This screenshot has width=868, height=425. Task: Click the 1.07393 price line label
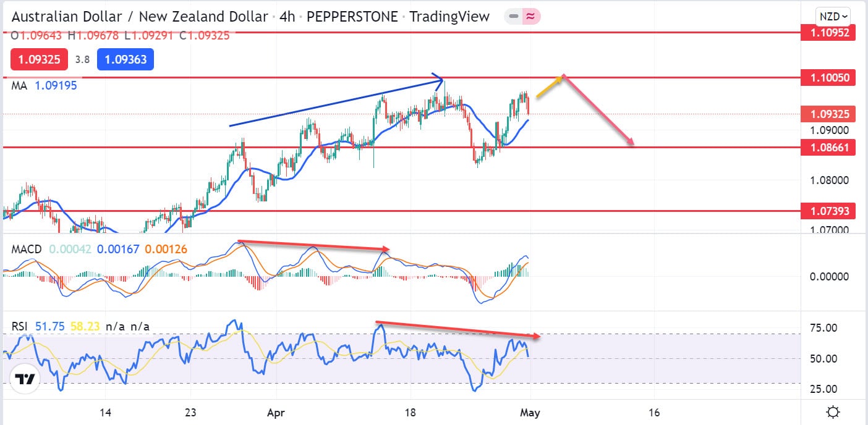click(x=828, y=211)
